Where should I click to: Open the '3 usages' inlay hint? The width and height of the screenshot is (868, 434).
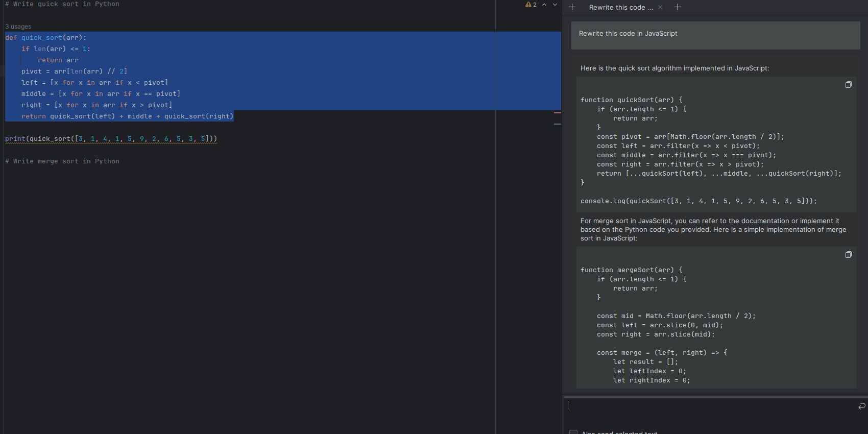[18, 27]
